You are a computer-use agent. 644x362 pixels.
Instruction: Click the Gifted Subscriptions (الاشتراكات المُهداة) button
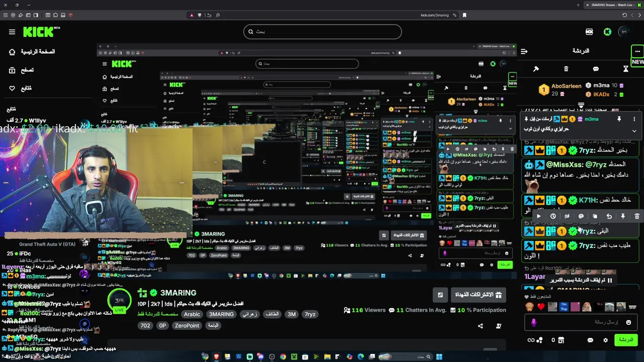pos(478,295)
